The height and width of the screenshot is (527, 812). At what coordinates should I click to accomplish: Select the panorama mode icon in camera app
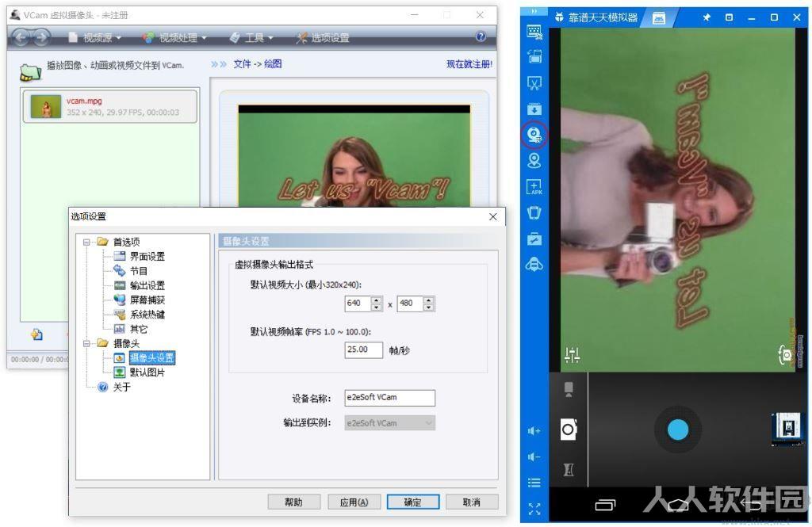pyautogui.click(x=569, y=469)
